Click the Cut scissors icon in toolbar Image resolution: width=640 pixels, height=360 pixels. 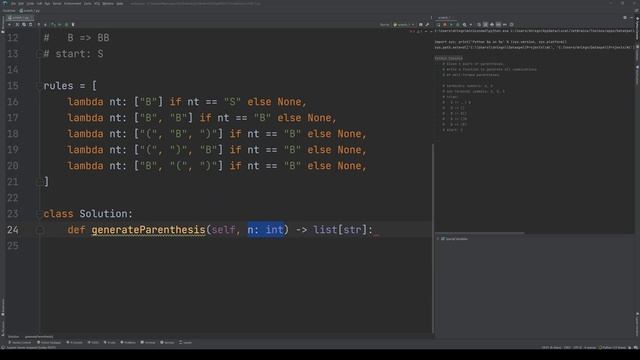coord(17,24)
